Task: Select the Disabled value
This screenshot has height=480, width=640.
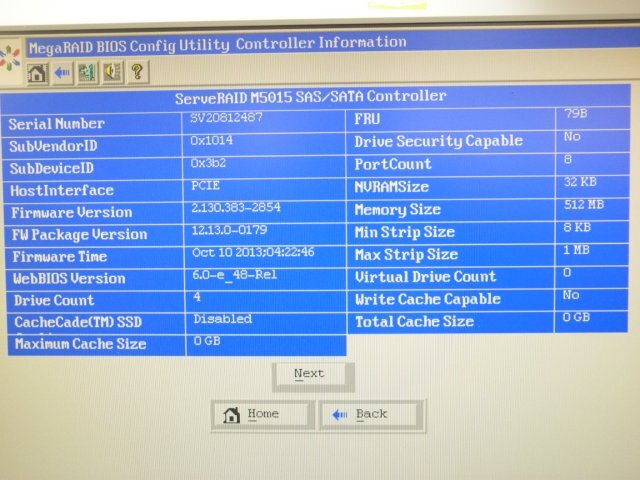Action: pyautogui.click(x=222, y=319)
